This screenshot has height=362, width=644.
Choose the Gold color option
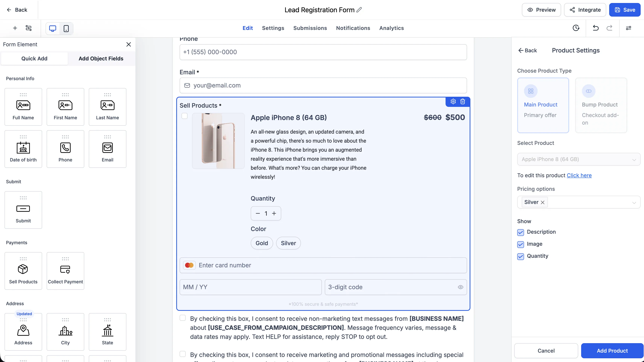pyautogui.click(x=262, y=243)
